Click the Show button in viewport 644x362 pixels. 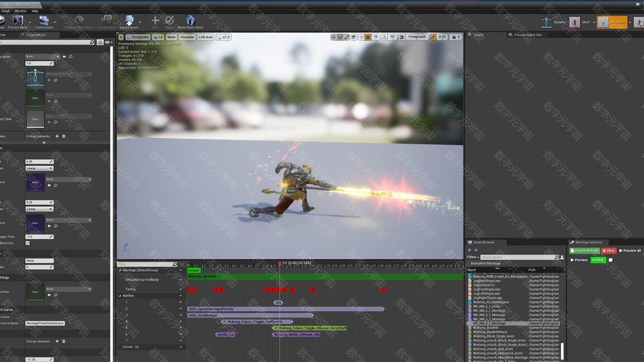(172, 37)
